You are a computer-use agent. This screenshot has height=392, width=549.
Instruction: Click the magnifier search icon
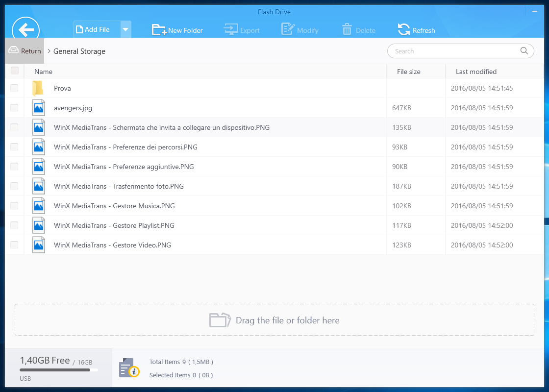click(x=524, y=51)
